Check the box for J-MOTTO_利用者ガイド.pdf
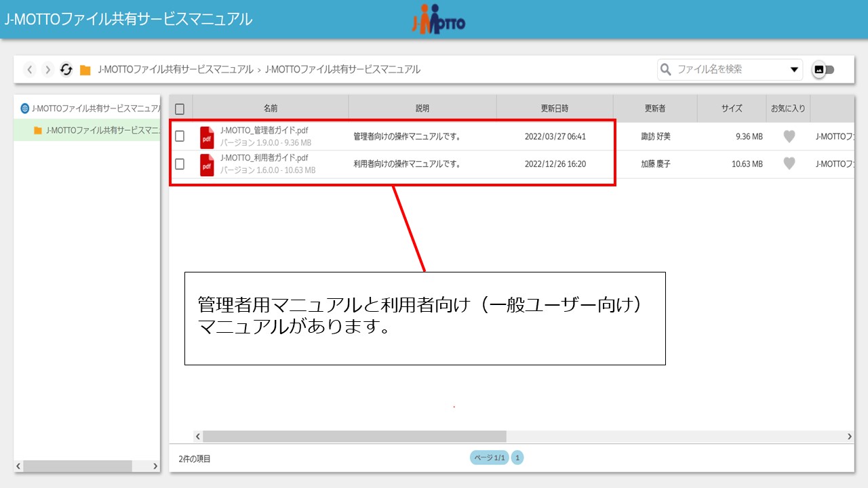 180,163
